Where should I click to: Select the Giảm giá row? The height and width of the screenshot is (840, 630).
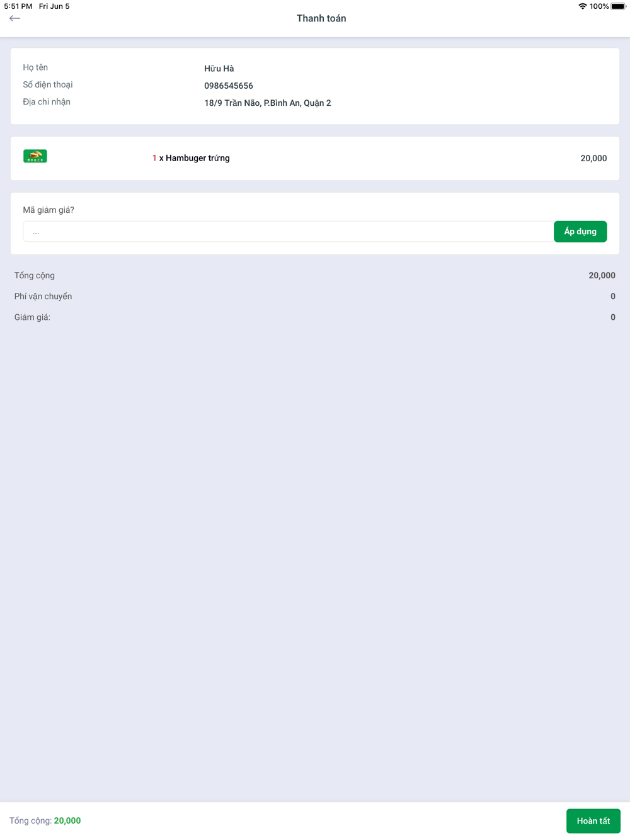tap(315, 317)
